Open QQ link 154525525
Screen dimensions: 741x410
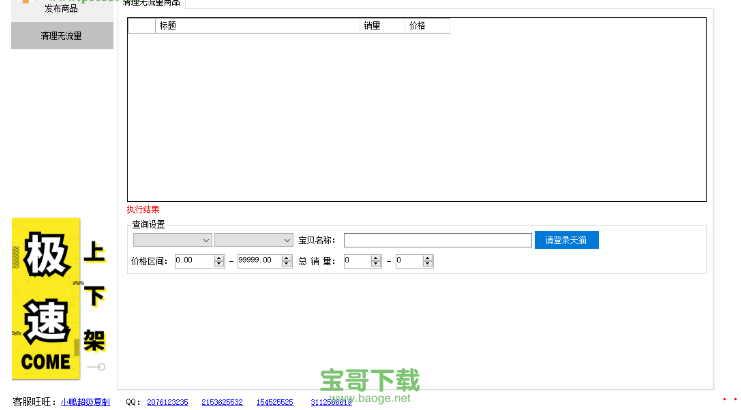click(x=275, y=402)
